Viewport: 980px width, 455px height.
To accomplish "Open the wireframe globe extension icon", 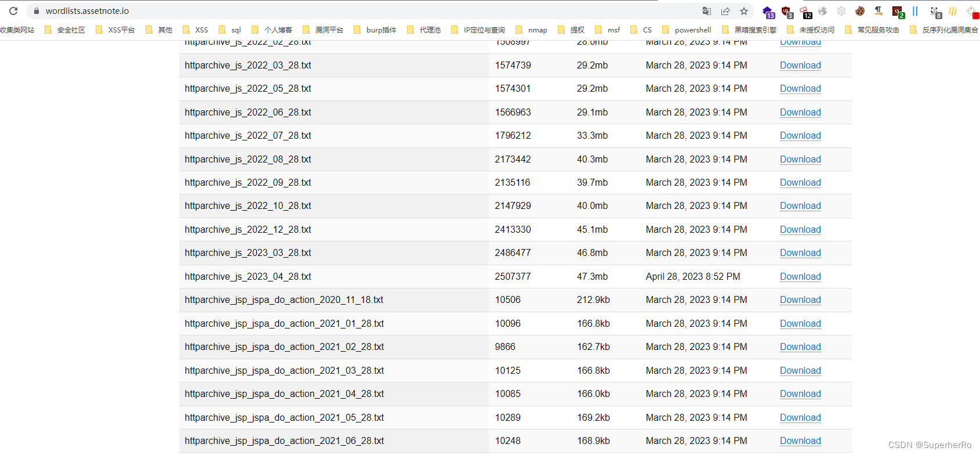I will click(841, 11).
